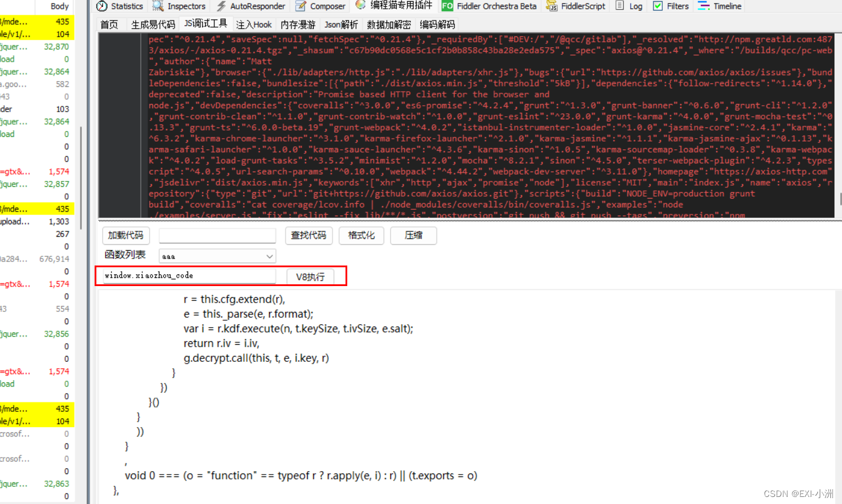The width and height of the screenshot is (842, 504).
Task: Click the 'var i = r.kdf.execute' code line
Action: coord(298,328)
